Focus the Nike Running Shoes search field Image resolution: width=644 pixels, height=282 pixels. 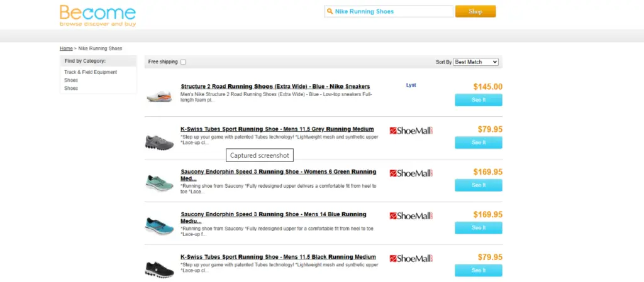[389, 11]
